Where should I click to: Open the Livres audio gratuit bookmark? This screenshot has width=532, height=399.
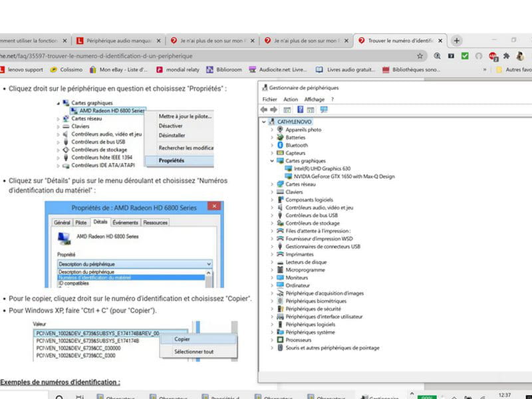click(x=346, y=70)
